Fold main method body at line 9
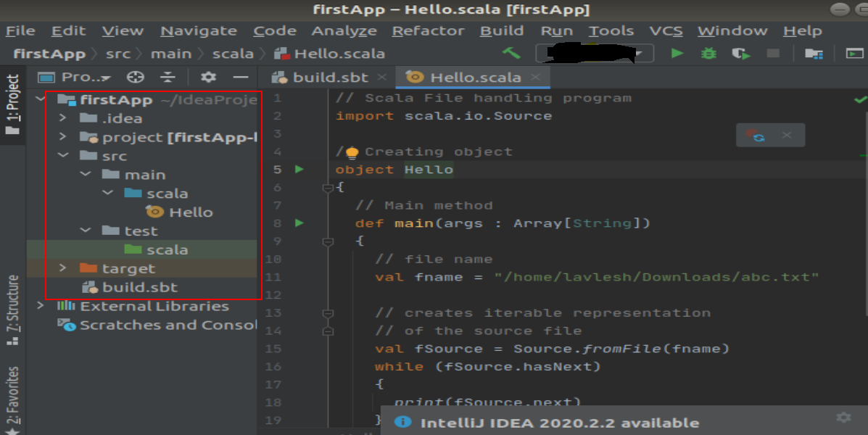The width and height of the screenshot is (868, 435). tap(328, 242)
